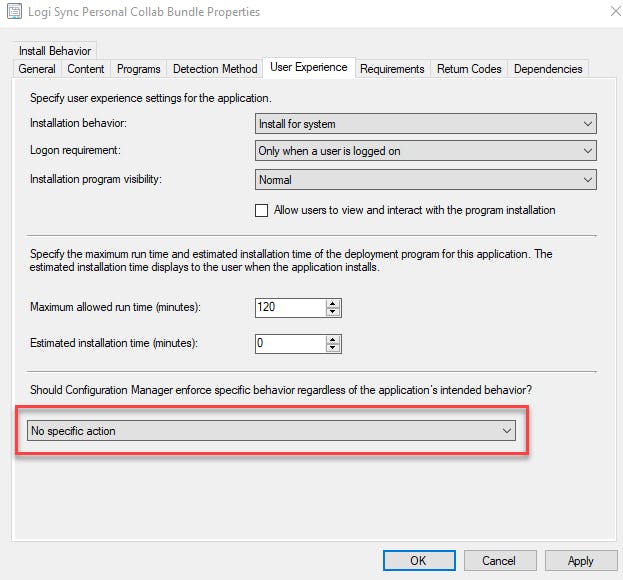Increase estimated installation time with up arrow
This screenshot has width=623, height=580.
pos(333,340)
